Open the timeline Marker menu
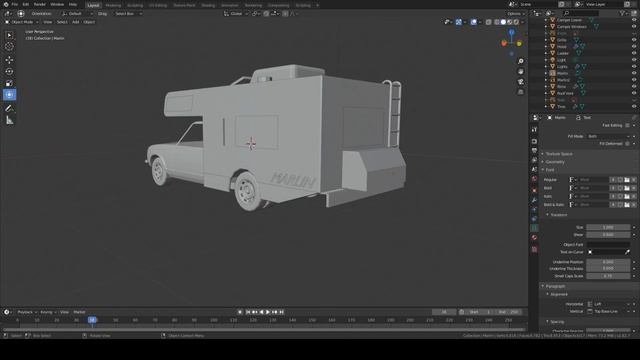This screenshot has height=360, width=640. [79, 312]
